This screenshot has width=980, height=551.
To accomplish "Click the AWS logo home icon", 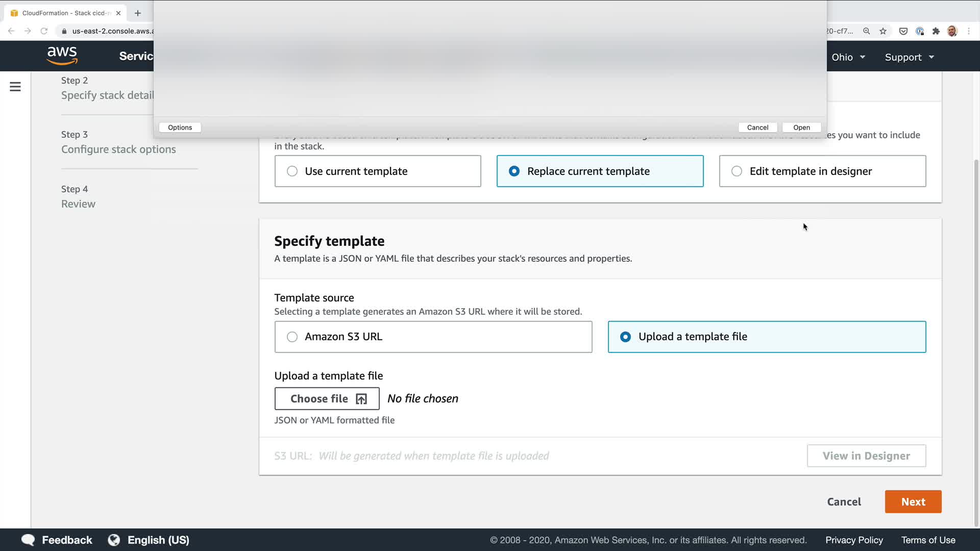I will 62,56.
